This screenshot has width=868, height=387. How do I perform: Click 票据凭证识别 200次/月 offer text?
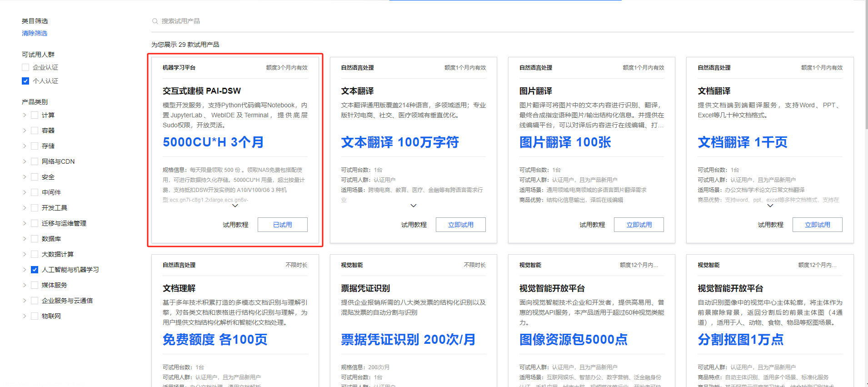coord(408,340)
